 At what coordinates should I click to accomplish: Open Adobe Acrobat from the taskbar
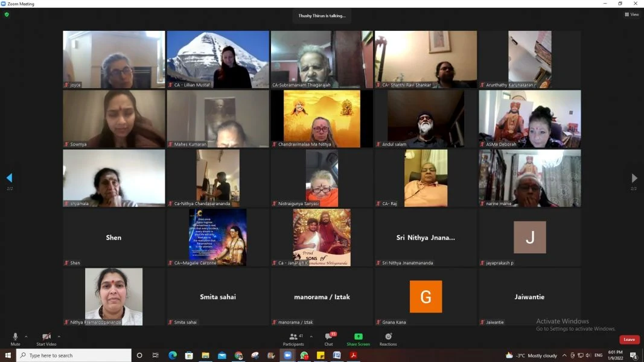pyautogui.click(x=353, y=355)
